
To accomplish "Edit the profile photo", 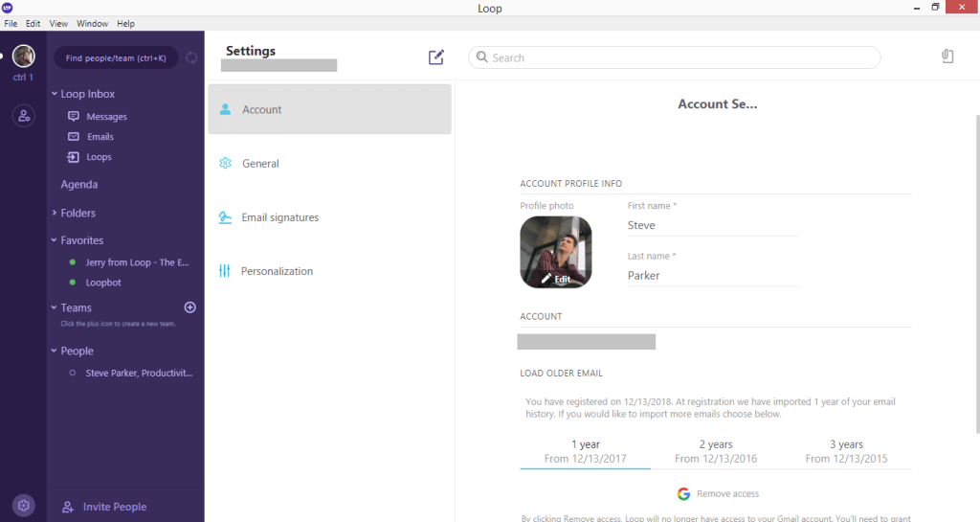I will [x=556, y=278].
